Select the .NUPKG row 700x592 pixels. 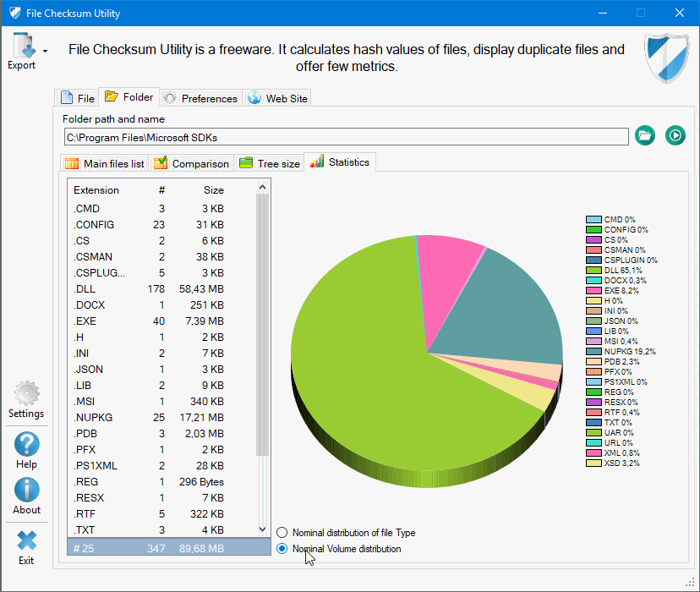point(162,418)
